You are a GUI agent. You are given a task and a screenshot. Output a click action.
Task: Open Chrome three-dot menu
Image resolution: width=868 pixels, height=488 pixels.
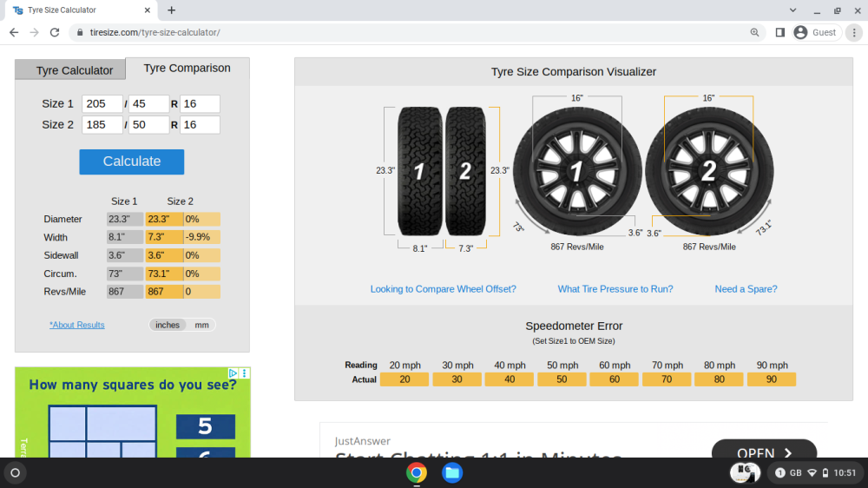(854, 33)
